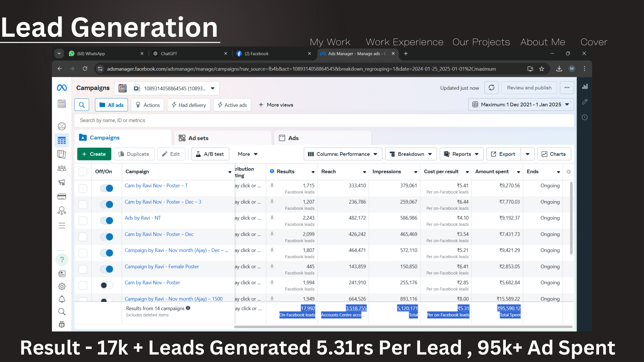The image size is (644, 362).
Task: Open Settings gear icon in sidebar
Action: [62, 286]
